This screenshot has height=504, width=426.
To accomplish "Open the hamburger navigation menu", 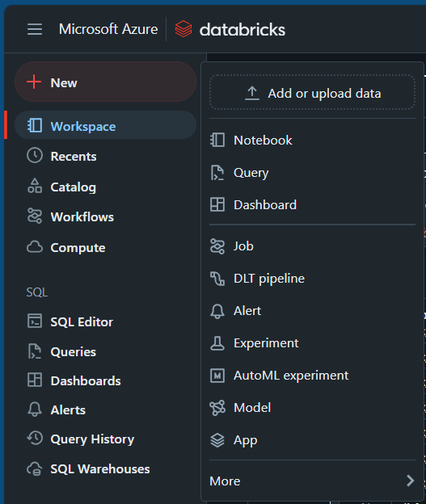I will pyautogui.click(x=35, y=29).
